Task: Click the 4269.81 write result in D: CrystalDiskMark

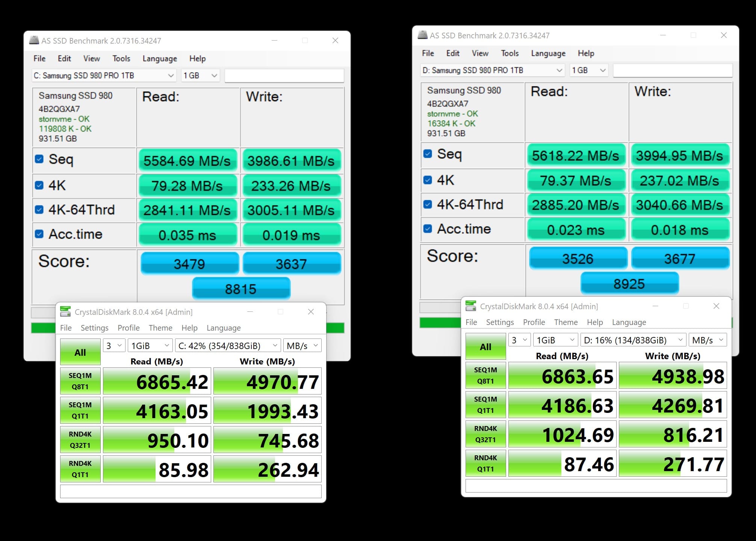Action: (x=673, y=405)
